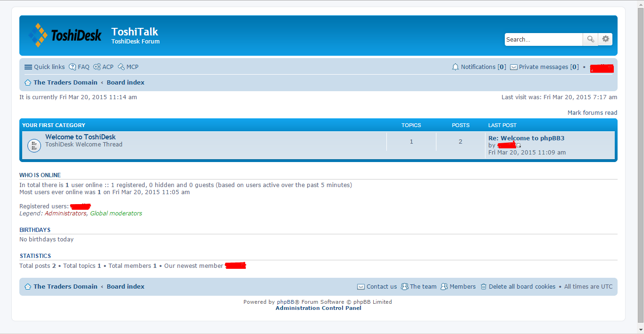Open the MCP moderator panel link
The width and height of the screenshot is (644, 334).
pos(128,67)
